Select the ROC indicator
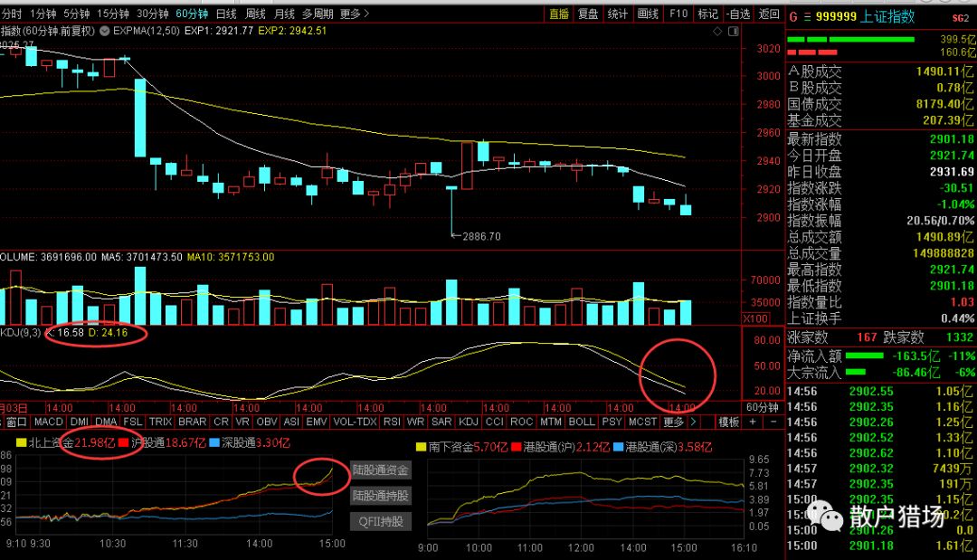This screenshot has height=560, width=977. point(522,422)
